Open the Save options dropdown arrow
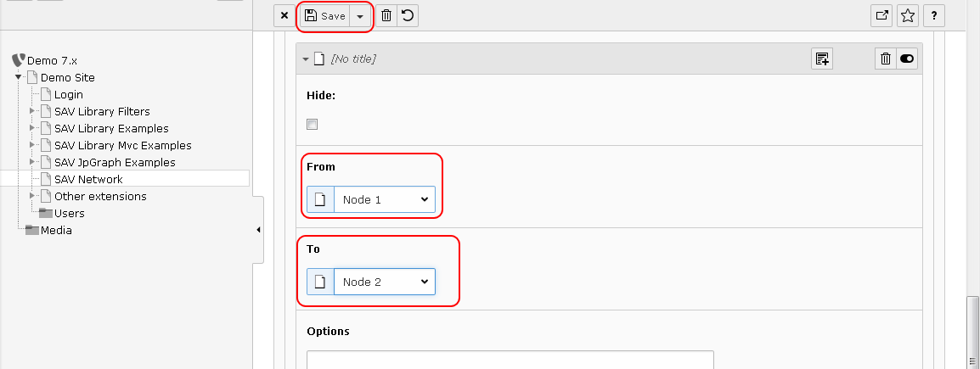 pyautogui.click(x=360, y=16)
